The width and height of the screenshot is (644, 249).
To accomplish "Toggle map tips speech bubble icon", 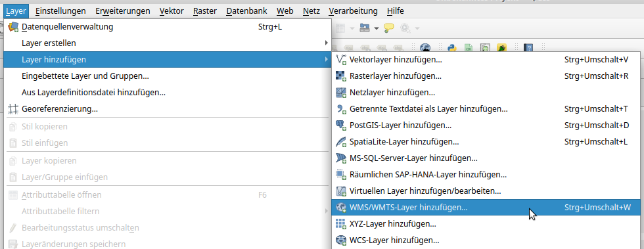I will 389,28.
